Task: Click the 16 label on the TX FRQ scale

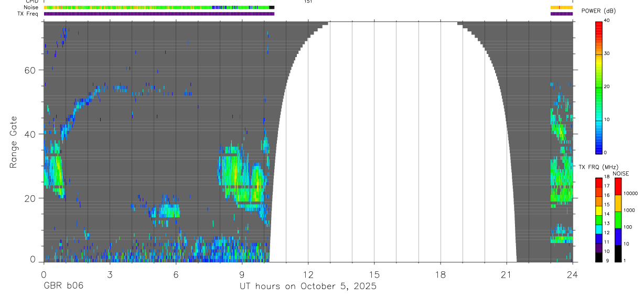Action: (607, 195)
